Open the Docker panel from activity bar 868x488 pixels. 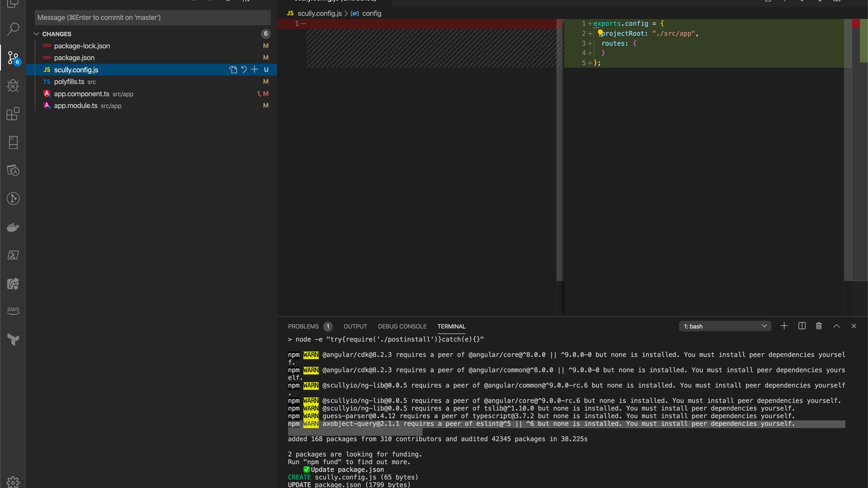tap(13, 227)
